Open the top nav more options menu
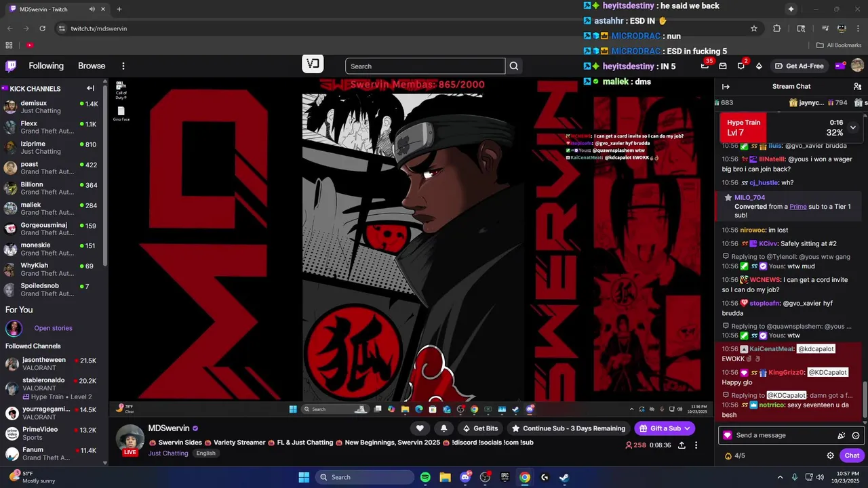The height and width of the screenshot is (488, 868). 123,66
